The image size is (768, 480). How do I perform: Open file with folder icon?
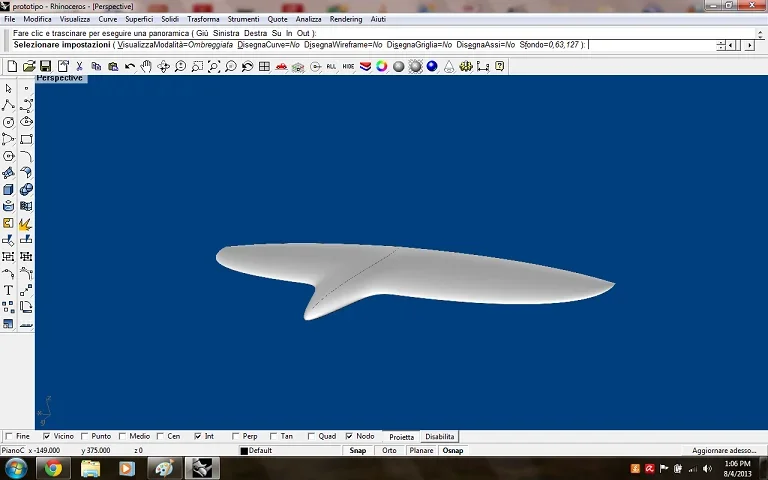(29, 66)
